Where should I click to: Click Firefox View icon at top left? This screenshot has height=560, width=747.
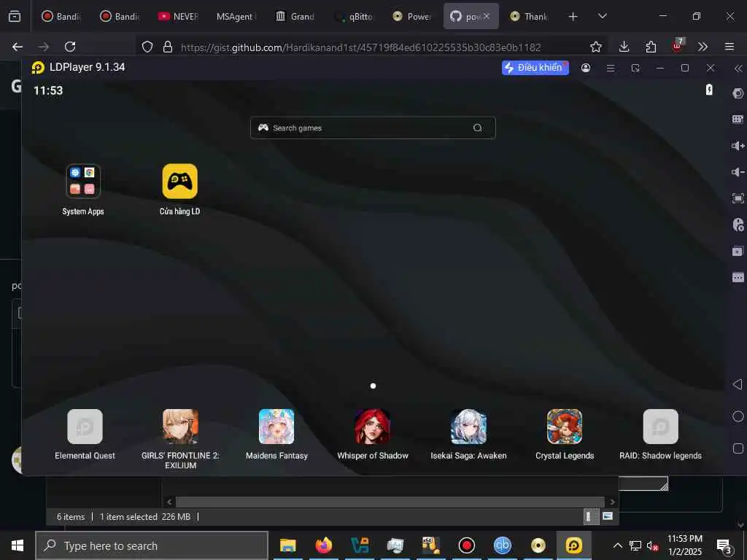15,17
